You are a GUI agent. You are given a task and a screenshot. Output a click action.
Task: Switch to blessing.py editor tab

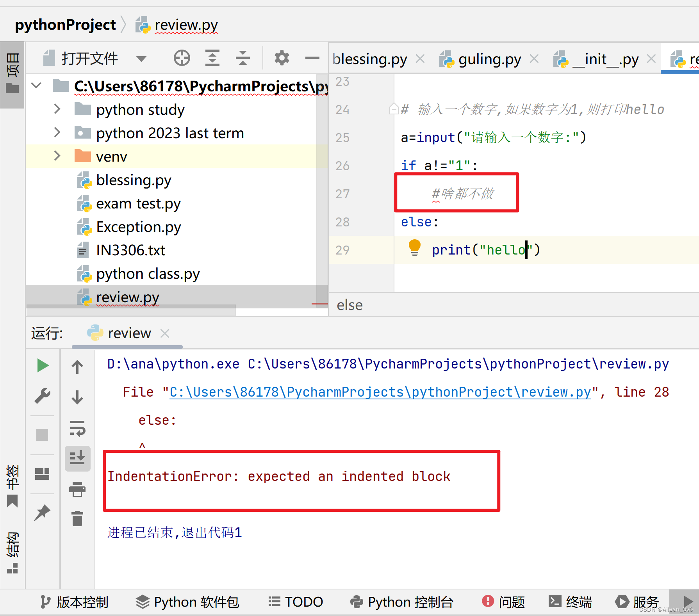369,59
